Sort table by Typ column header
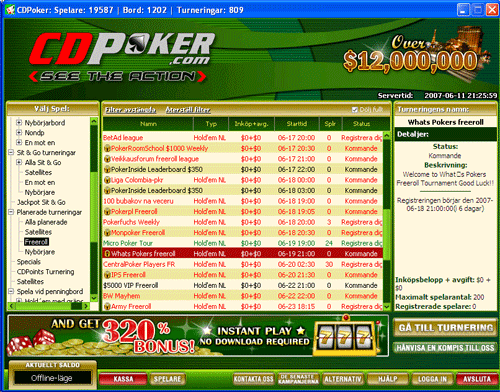This screenshot has width=500, height=392. tap(211, 124)
